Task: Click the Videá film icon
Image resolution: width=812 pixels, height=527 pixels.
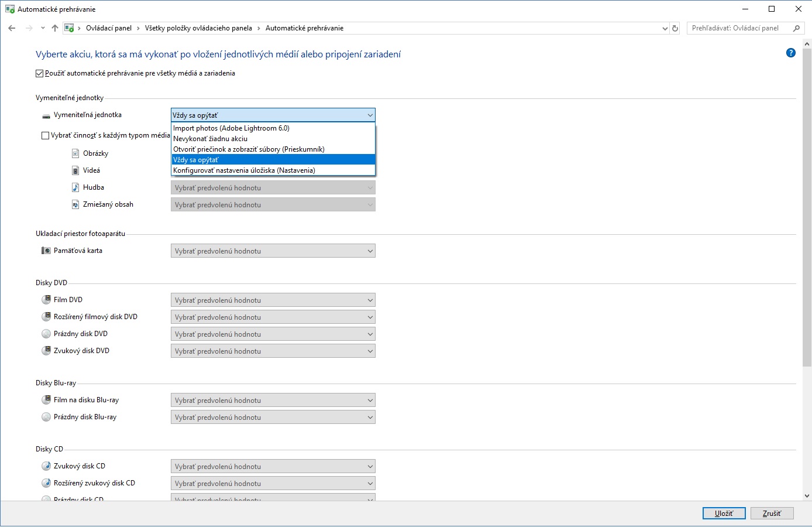Action: (x=75, y=170)
